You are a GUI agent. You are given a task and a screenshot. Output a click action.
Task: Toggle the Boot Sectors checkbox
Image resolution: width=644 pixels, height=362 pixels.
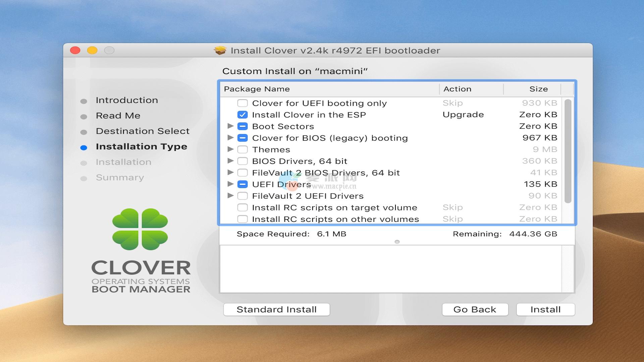point(243,126)
